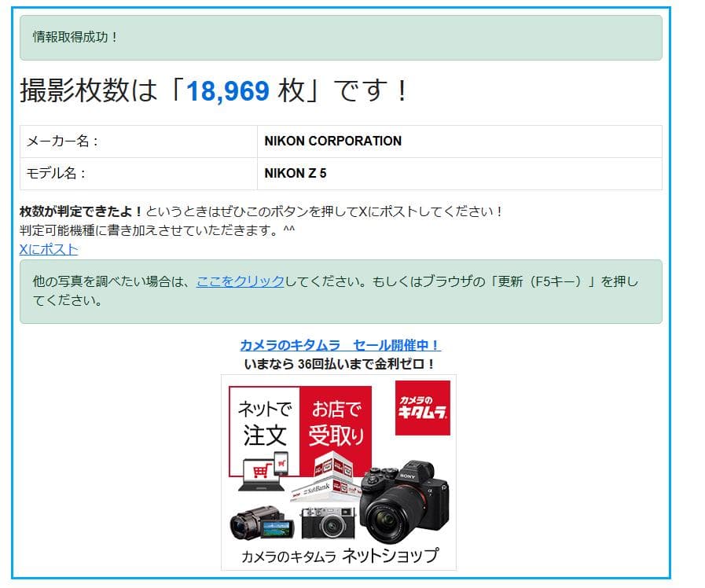Click the カメラのキタムラ ネットショップ caption
The image size is (705, 588).
coord(340,556)
